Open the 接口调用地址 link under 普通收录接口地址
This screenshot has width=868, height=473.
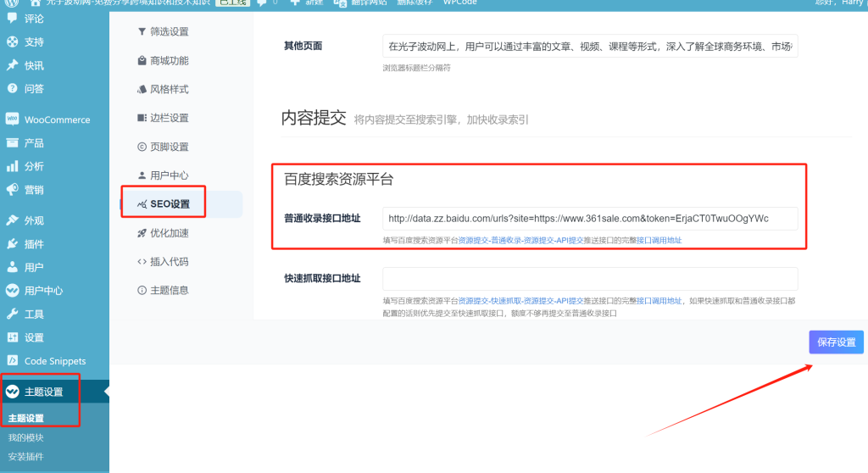click(x=659, y=241)
